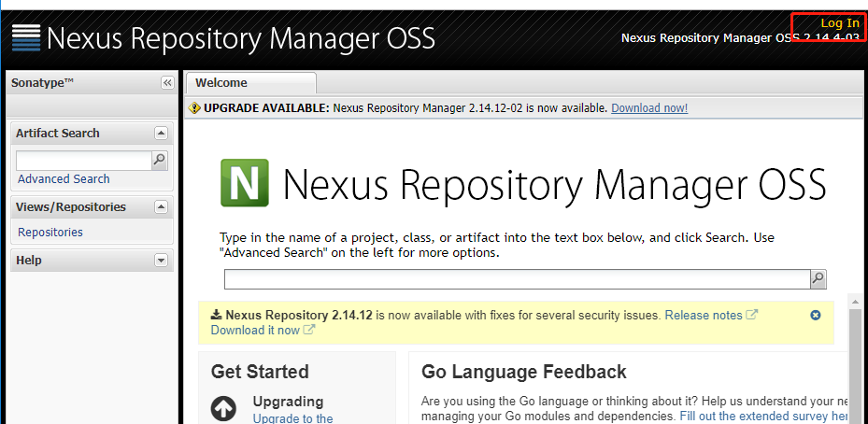Dismiss the yellow security notice banner
The height and width of the screenshot is (424, 868).
click(x=816, y=315)
